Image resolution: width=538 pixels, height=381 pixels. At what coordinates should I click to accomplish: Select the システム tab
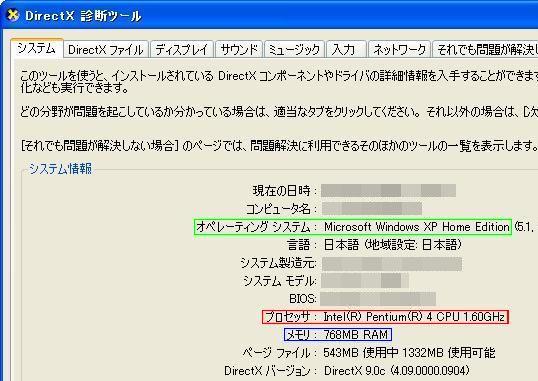[37, 48]
